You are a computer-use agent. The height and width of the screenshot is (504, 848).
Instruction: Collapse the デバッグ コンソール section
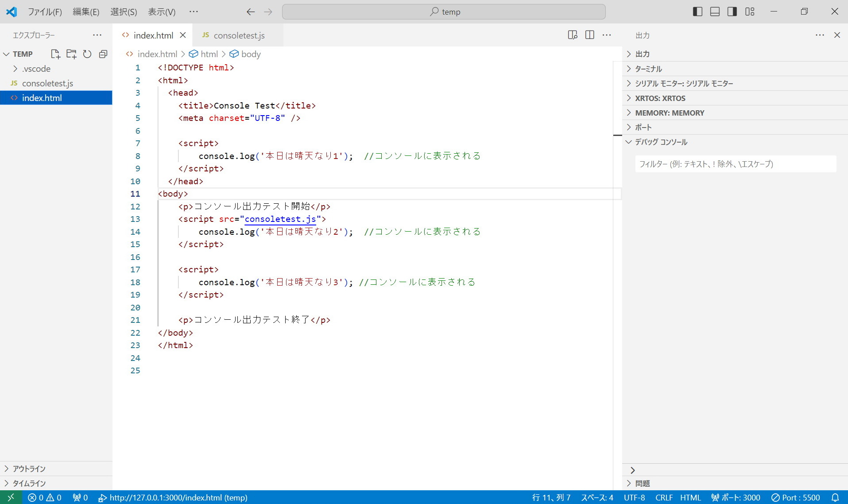[x=735, y=142]
